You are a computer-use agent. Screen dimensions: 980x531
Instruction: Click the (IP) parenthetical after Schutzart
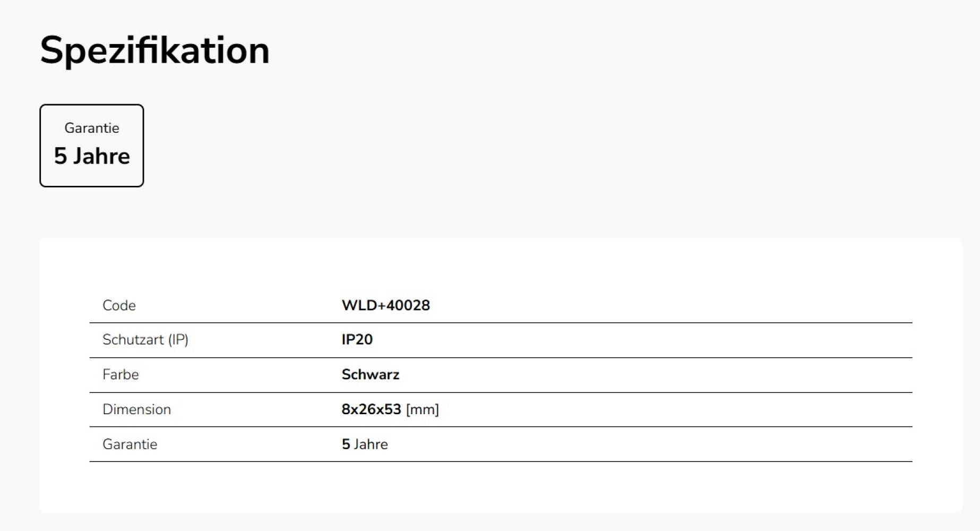[x=178, y=339]
